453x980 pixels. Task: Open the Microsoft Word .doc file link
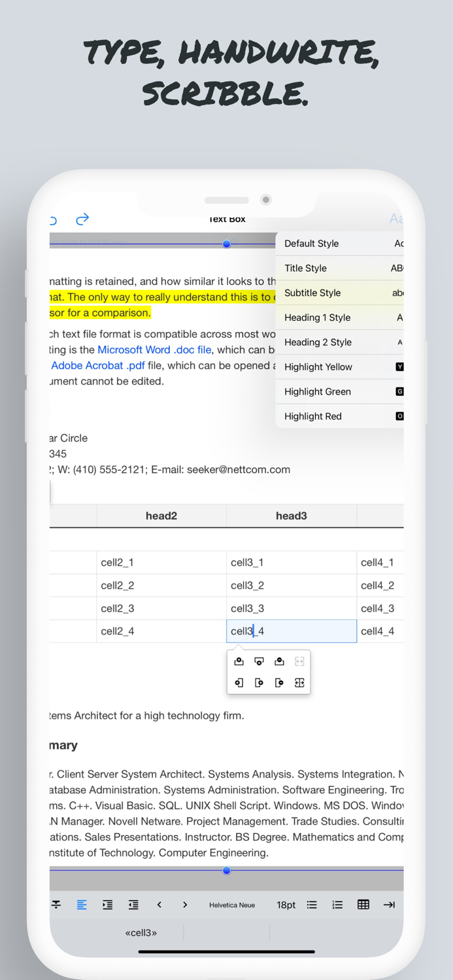(154, 350)
